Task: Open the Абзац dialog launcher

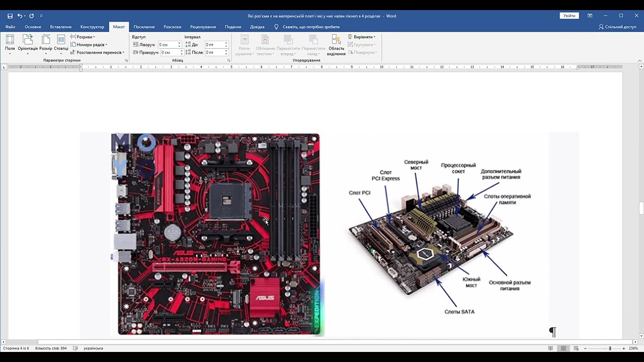Action: [x=228, y=60]
